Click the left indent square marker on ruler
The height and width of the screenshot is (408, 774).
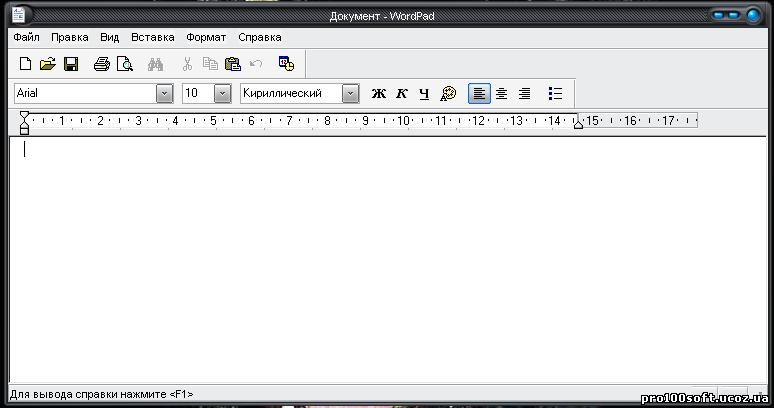click(x=24, y=131)
